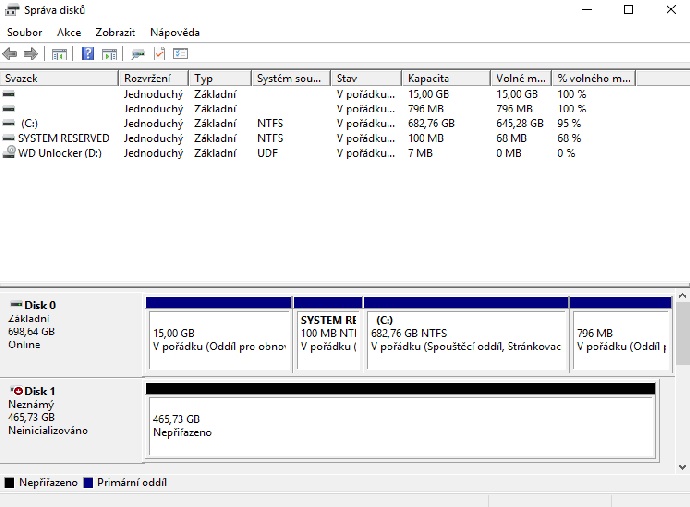Click the disk pane scrollbar down arrow
Viewport: 690px width, 507px height.
683,467
